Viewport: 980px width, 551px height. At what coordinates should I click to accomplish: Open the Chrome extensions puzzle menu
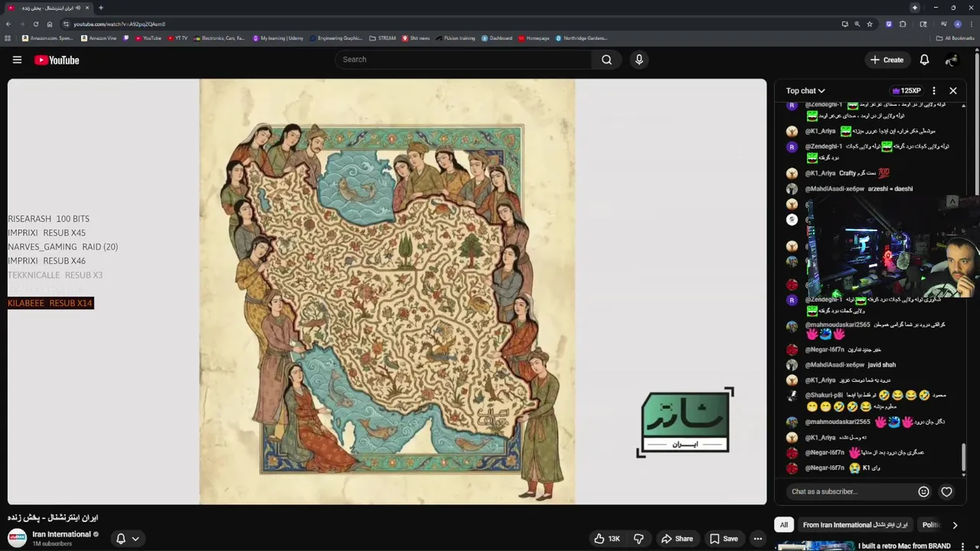(x=903, y=24)
